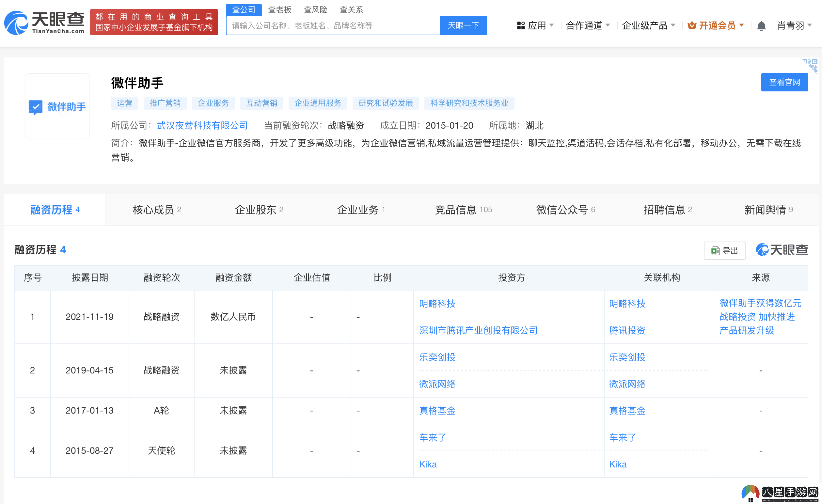This screenshot has height=504, width=822.
Task: Switch to the 融资历程 tab
Action: 55,210
